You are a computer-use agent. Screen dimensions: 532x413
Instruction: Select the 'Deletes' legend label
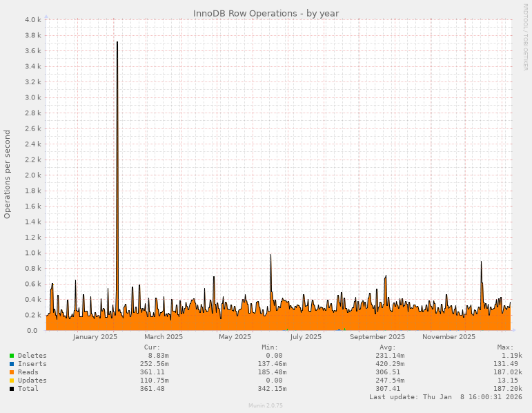coord(32,356)
